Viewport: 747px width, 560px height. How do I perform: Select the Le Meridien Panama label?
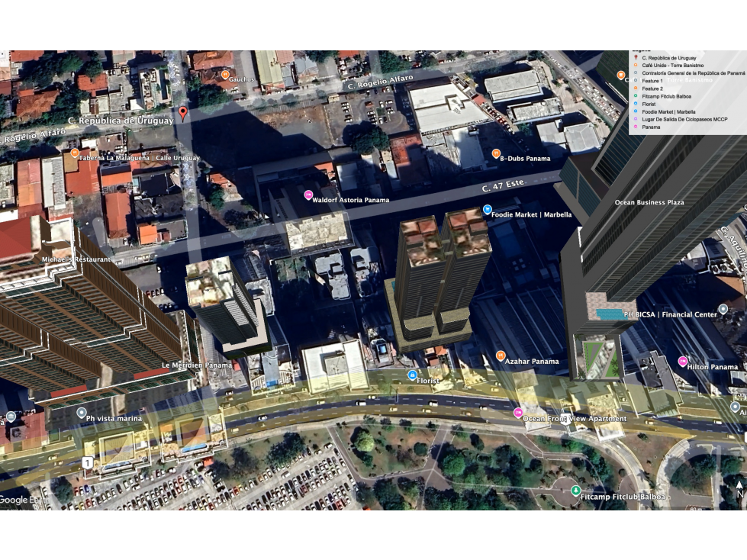pyautogui.click(x=197, y=365)
